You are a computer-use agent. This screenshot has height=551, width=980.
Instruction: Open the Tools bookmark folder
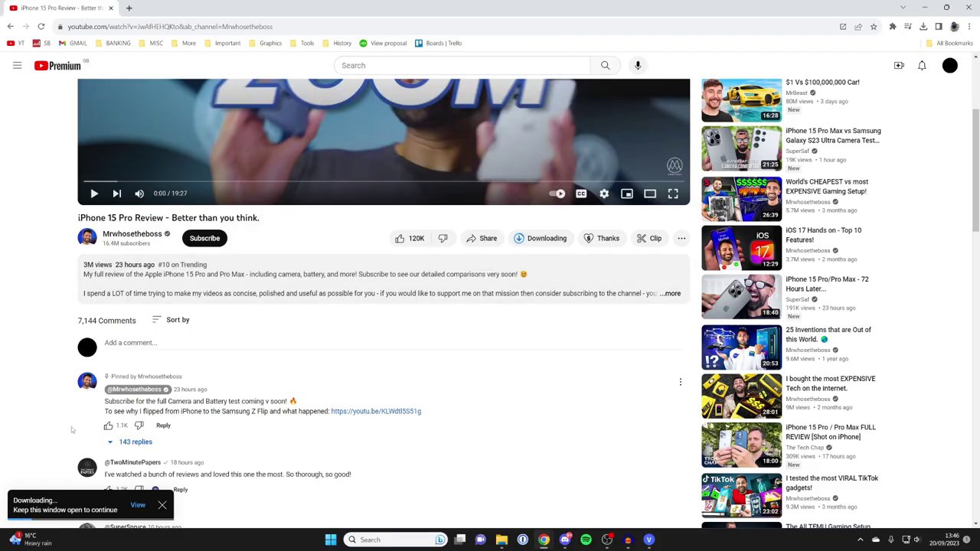(x=302, y=43)
